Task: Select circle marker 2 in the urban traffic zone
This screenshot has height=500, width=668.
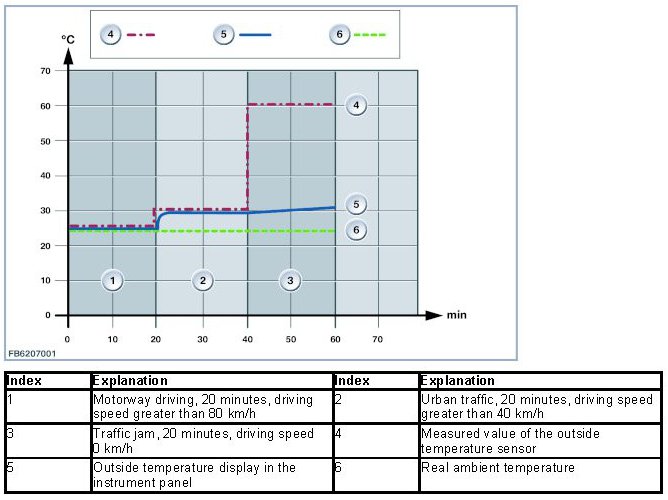Action: (x=202, y=281)
